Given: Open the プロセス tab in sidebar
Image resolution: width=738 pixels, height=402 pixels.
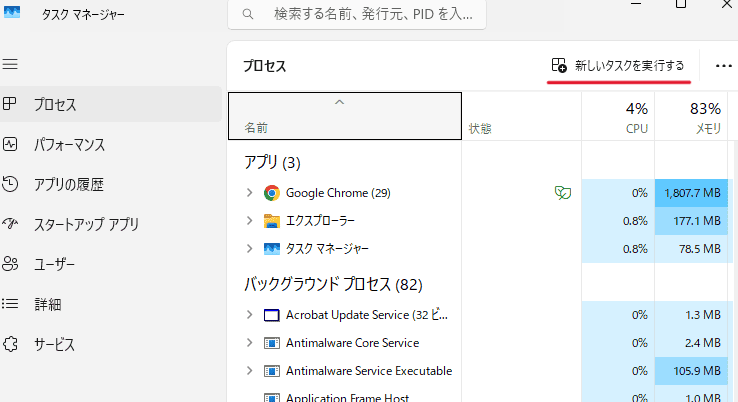Looking at the screenshot, I should point(111,104).
